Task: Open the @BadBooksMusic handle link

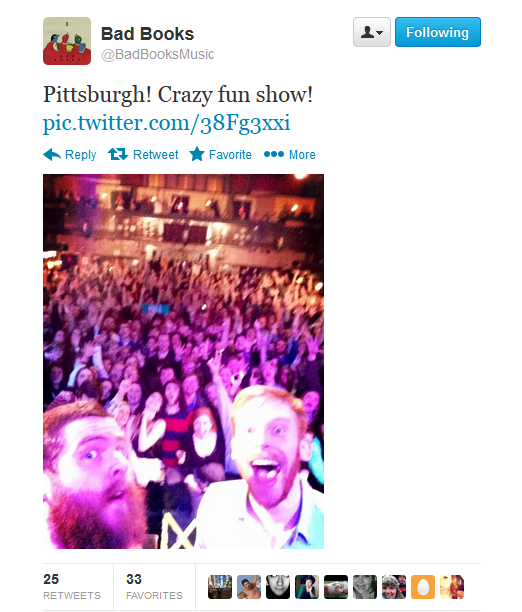Action: [x=157, y=54]
